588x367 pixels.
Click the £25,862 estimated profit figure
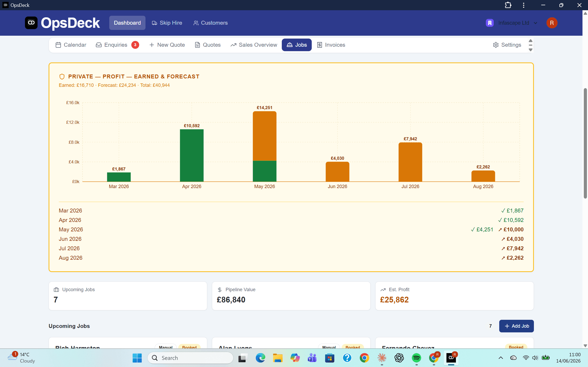click(x=394, y=300)
